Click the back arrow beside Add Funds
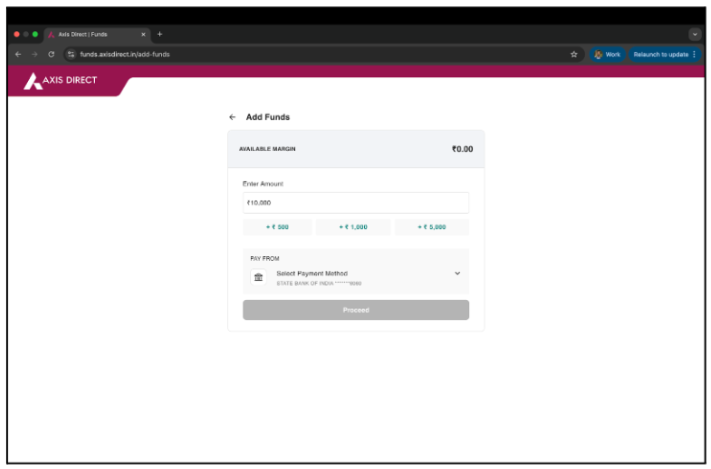 232,117
